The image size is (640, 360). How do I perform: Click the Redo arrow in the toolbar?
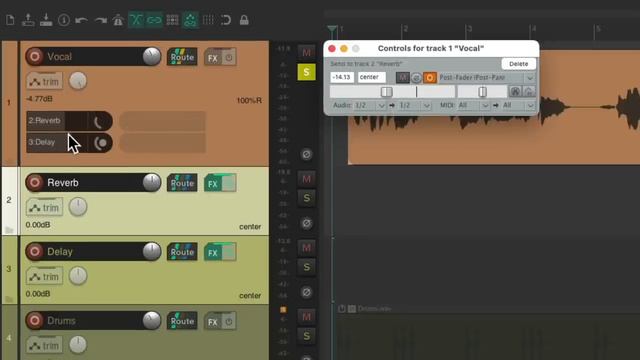[x=100, y=20]
